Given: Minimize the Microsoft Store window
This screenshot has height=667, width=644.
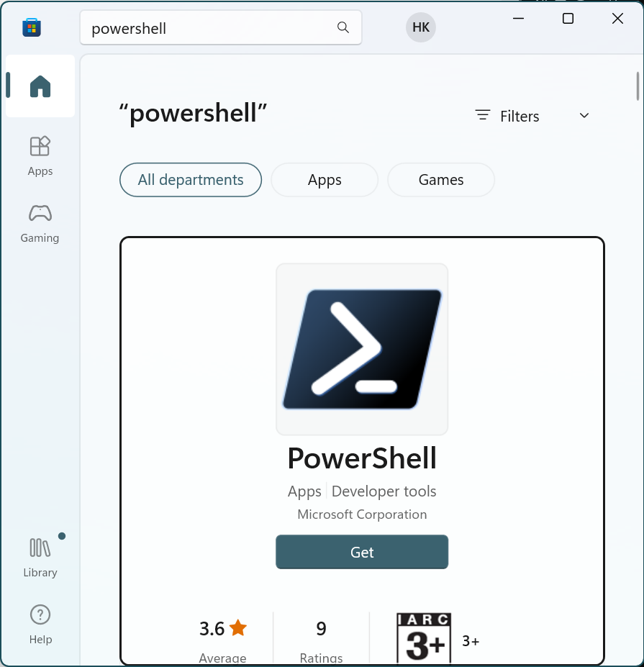Looking at the screenshot, I should click(x=518, y=18).
